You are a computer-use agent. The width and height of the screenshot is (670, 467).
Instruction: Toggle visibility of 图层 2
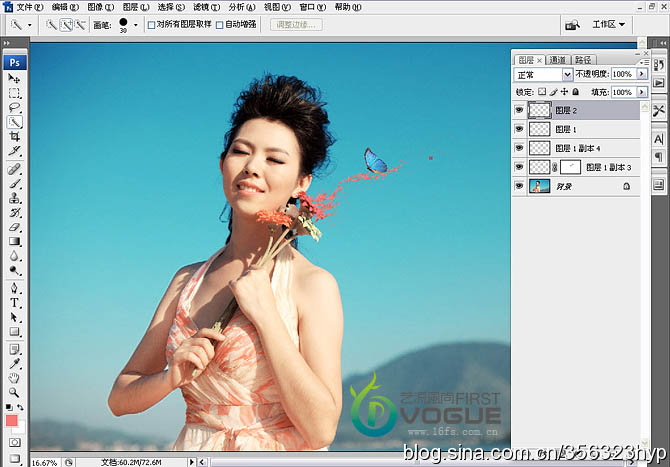pyautogui.click(x=519, y=110)
